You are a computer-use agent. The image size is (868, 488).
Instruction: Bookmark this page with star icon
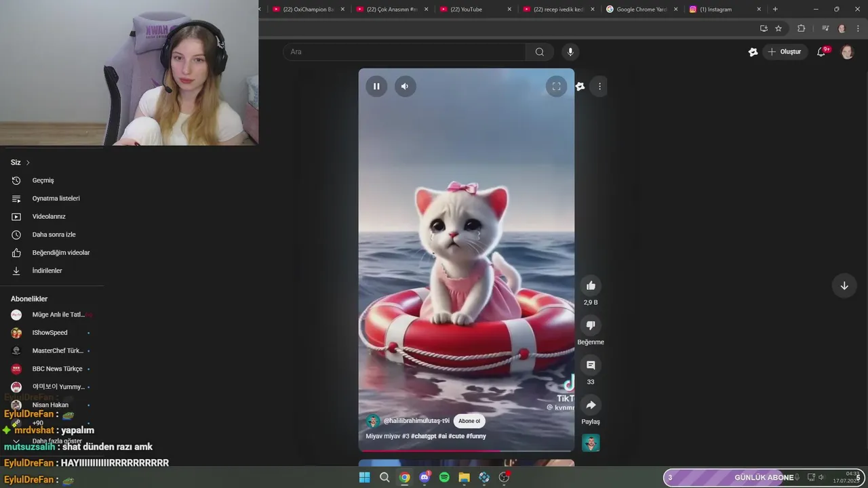(778, 28)
